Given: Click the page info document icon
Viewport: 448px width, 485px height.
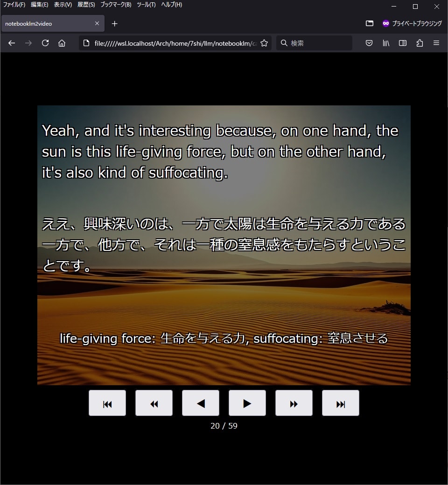Looking at the screenshot, I should pyautogui.click(x=86, y=43).
